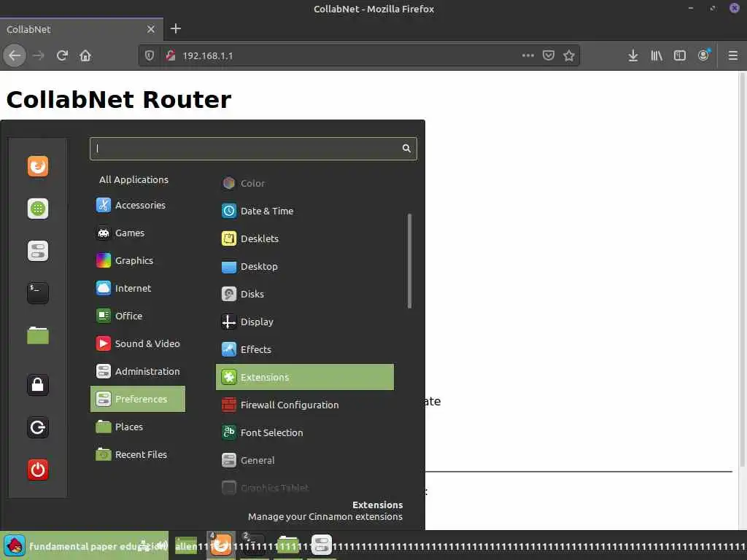747x560 pixels.
Task: Click the Firefox page vertical scrollbar
Action: (x=742, y=270)
